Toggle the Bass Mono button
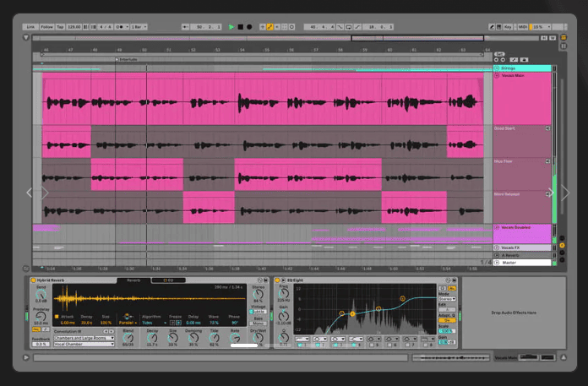The height and width of the screenshot is (386, 588). pyautogui.click(x=258, y=323)
